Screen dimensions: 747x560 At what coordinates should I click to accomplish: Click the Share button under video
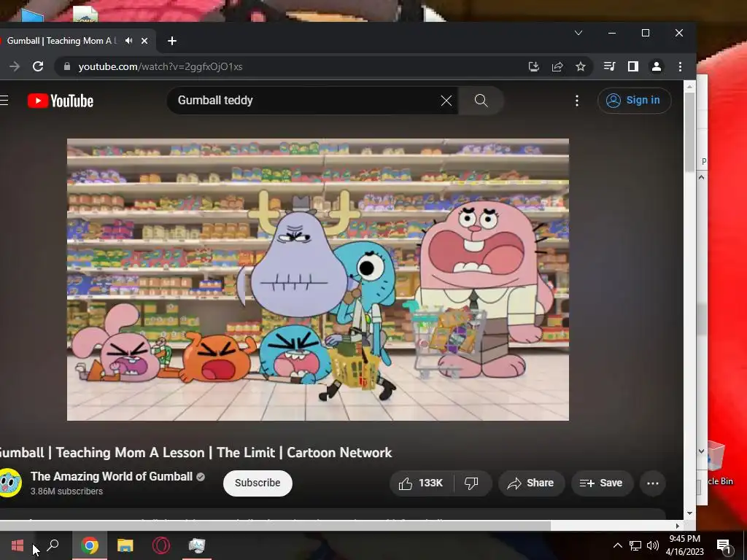pyautogui.click(x=531, y=483)
